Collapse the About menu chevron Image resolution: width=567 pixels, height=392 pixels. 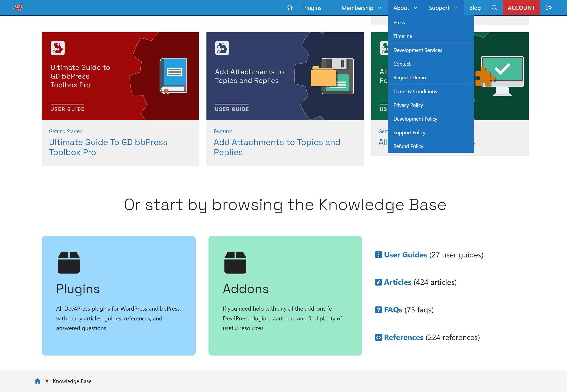pos(415,8)
